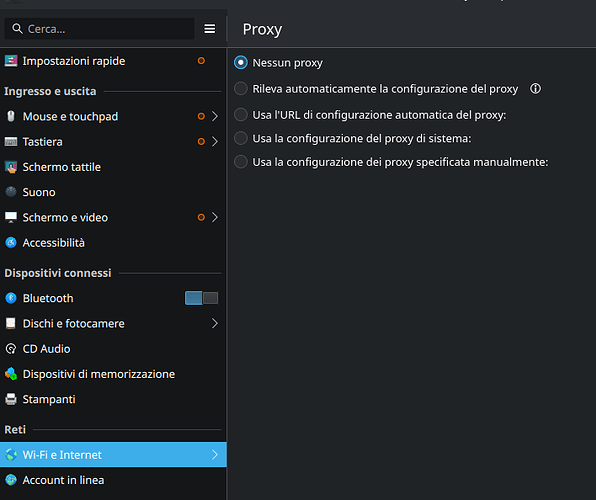The height and width of the screenshot is (500, 596).
Task: Open Suono settings
Action: (113, 192)
